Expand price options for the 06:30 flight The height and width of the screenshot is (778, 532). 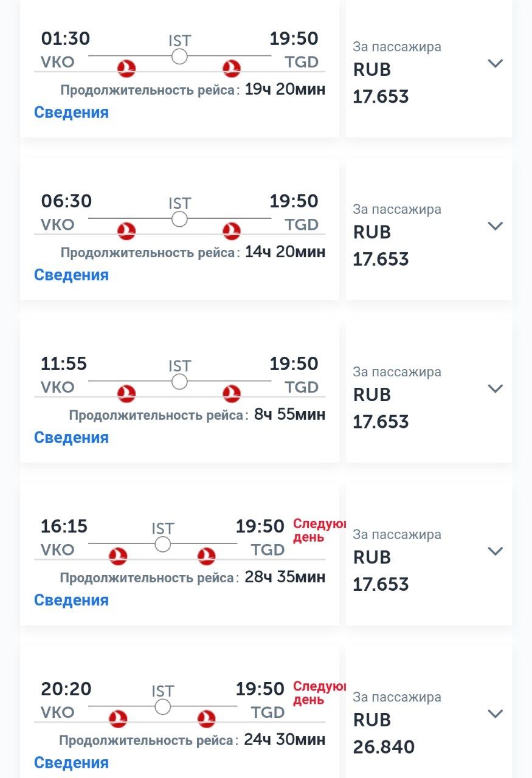(x=496, y=225)
